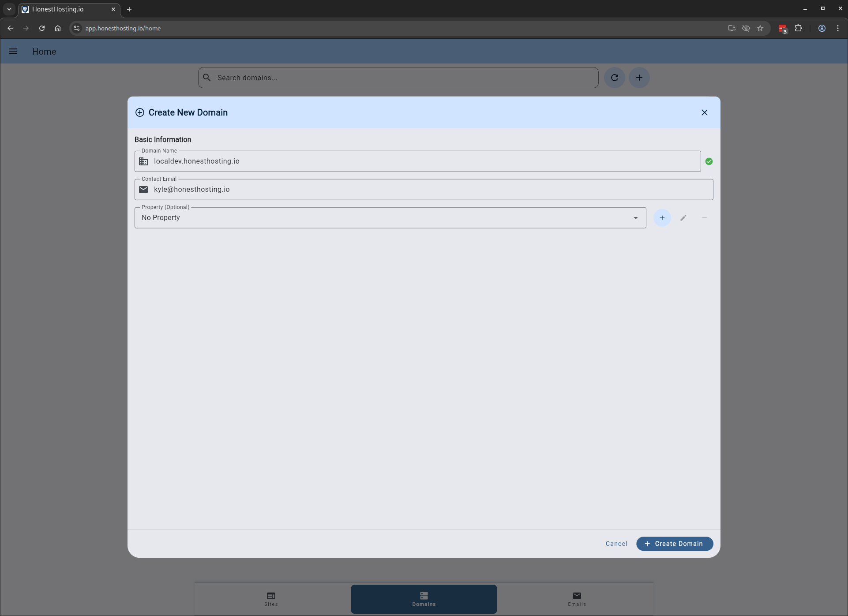
Task: Close the Create New Domain dialog
Action: coord(704,112)
